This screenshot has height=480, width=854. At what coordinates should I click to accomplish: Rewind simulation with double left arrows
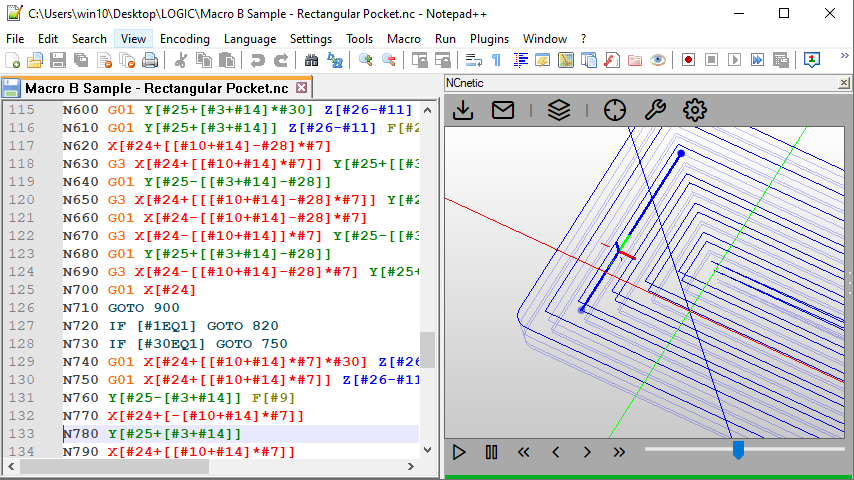(x=523, y=452)
